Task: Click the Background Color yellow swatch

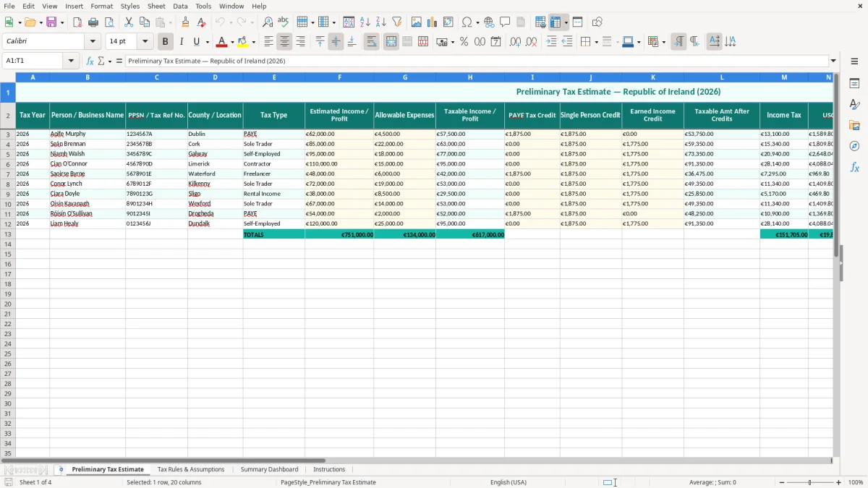Action: pyautogui.click(x=243, y=42)
